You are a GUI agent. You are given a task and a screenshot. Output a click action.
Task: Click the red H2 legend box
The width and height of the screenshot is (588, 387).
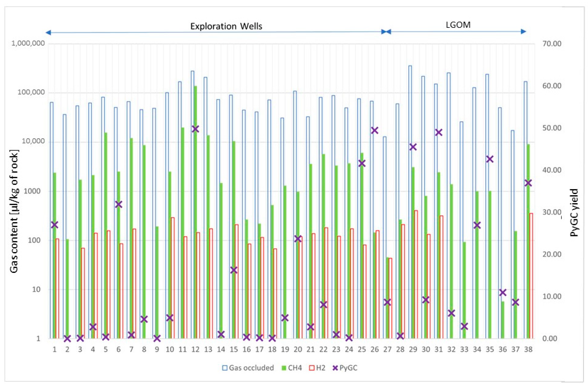[x=312, y=368]
